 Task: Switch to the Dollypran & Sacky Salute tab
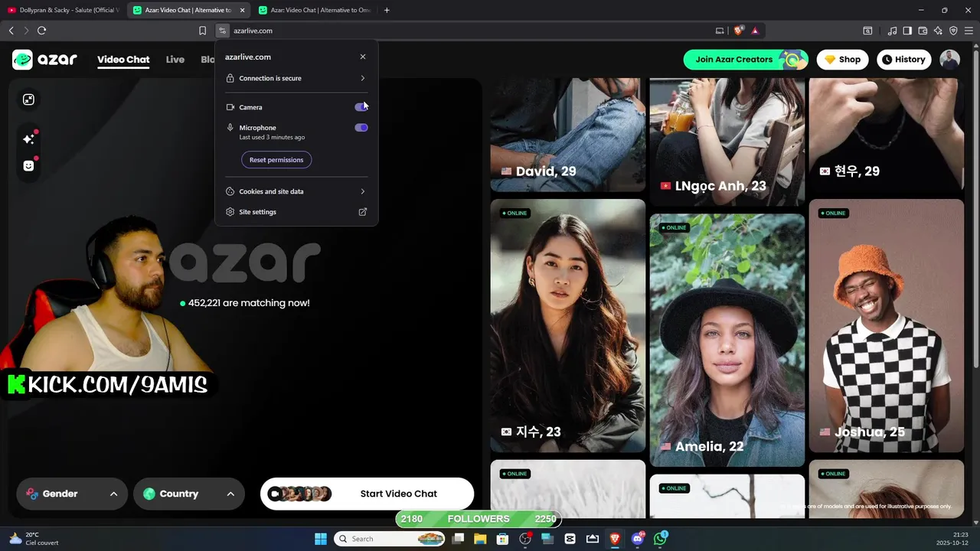pyautogui.click(x=62, y=10)
